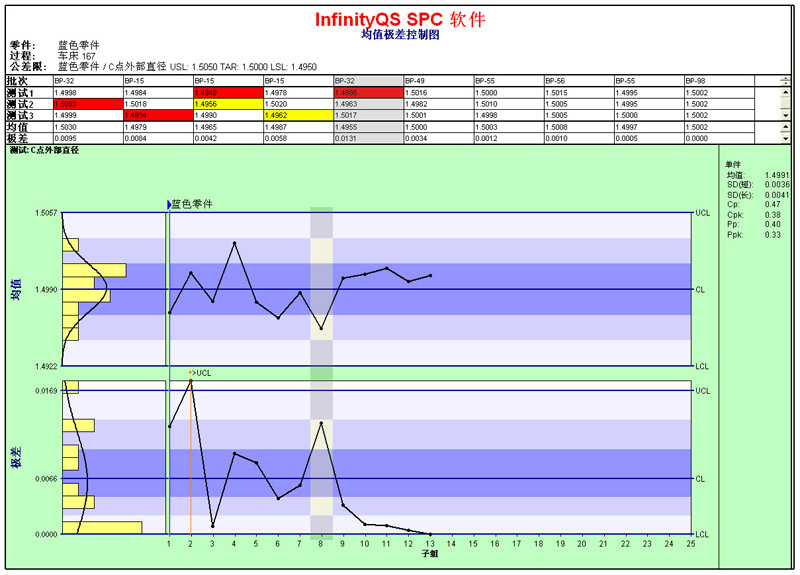Click the SD(长) value 0.0041
Screen dimensions: 800x575
coord(777,195)
